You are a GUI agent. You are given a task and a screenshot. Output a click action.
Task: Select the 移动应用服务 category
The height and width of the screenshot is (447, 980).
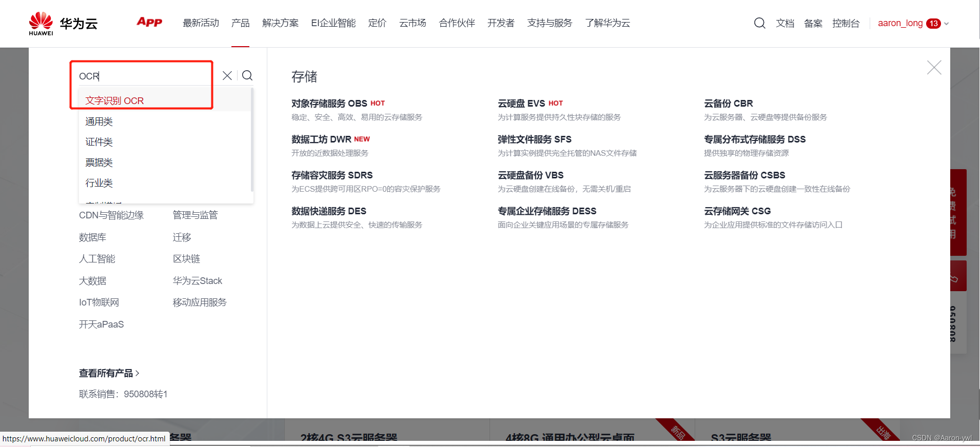click(x=200, y=302)
